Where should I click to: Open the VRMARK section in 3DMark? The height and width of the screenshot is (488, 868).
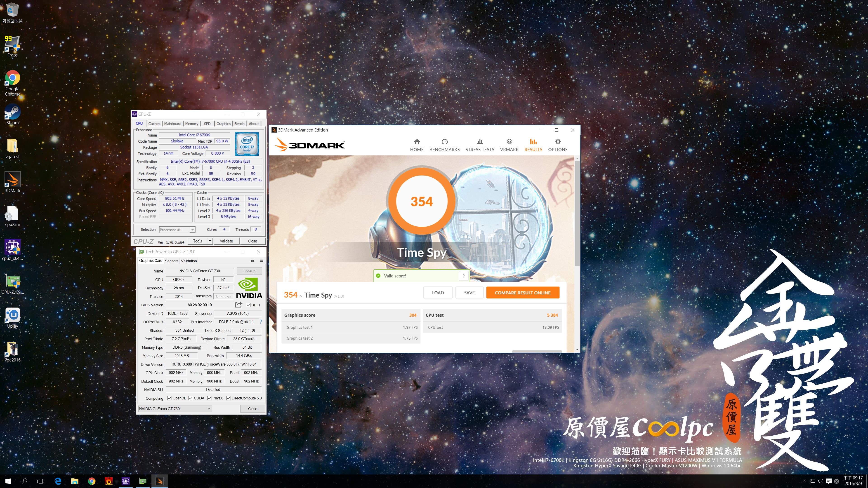point(509,145)
